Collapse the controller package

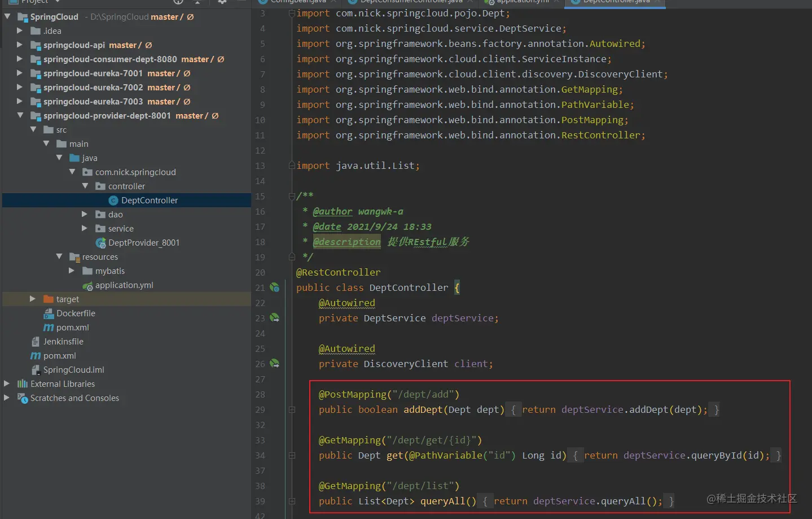pos(85,186)
